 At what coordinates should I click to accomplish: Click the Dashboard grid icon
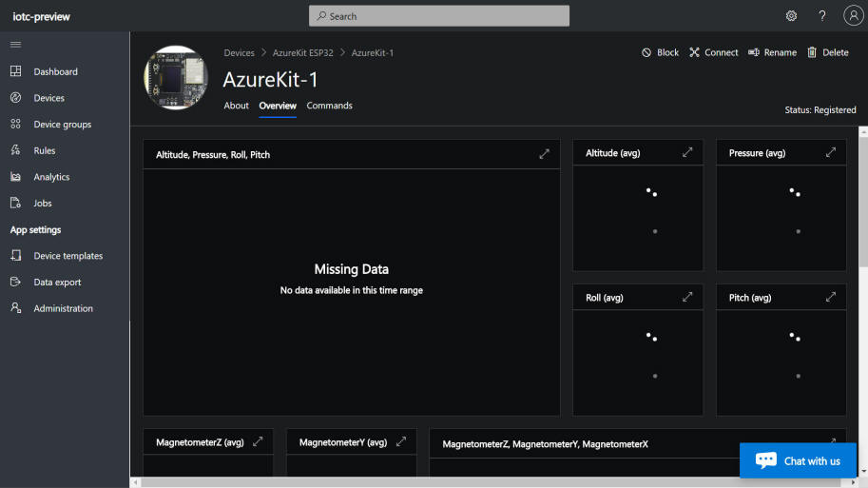point(15,71)
